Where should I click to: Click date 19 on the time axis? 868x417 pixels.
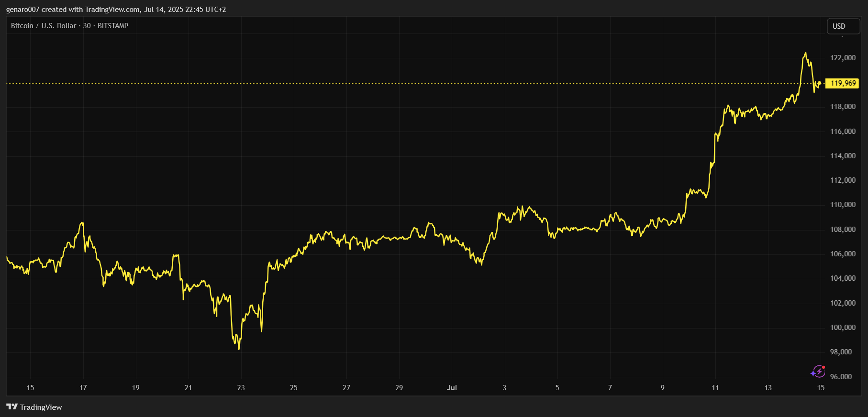point(135,388)
